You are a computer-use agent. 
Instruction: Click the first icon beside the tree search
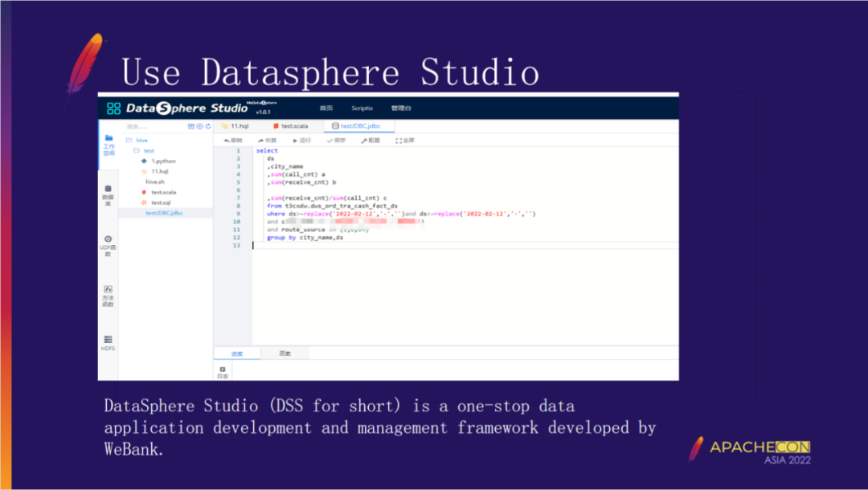[191, 127]
